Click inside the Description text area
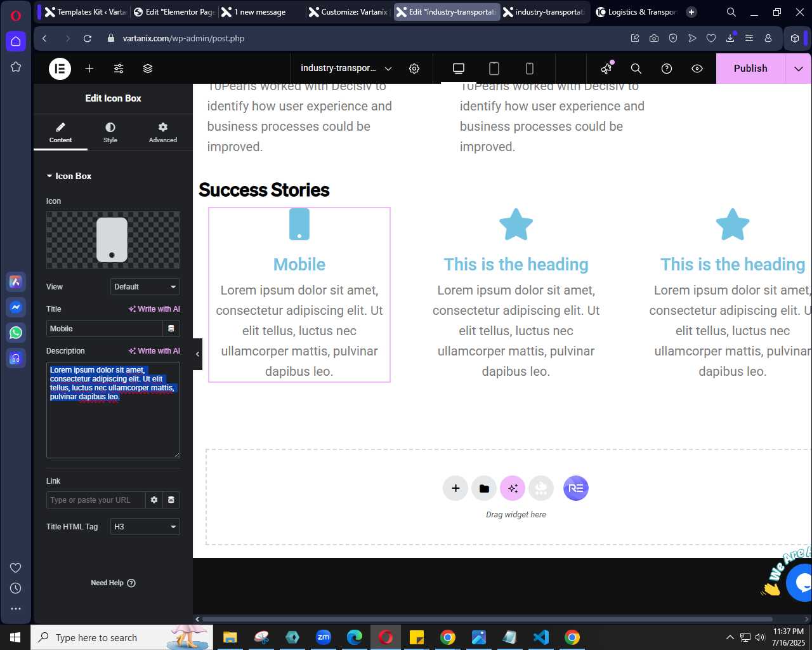 point(113,410)
